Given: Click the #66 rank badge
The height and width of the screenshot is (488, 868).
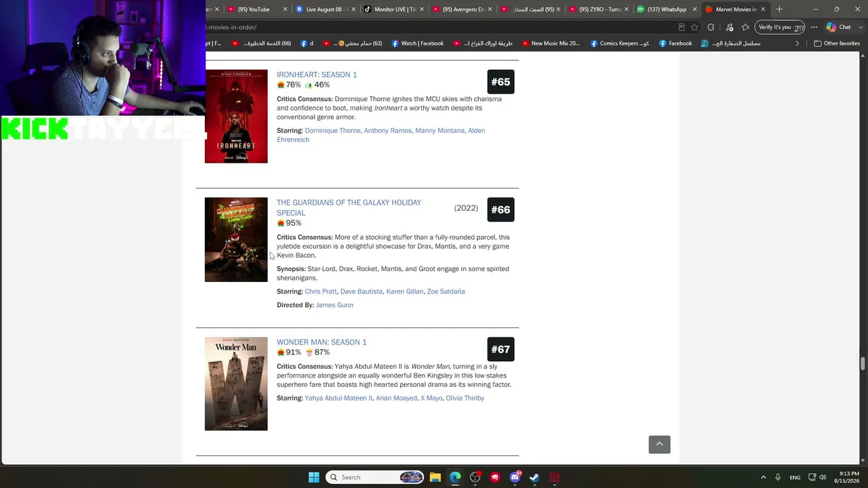Looking at the screenshot, I should (500, 209).
